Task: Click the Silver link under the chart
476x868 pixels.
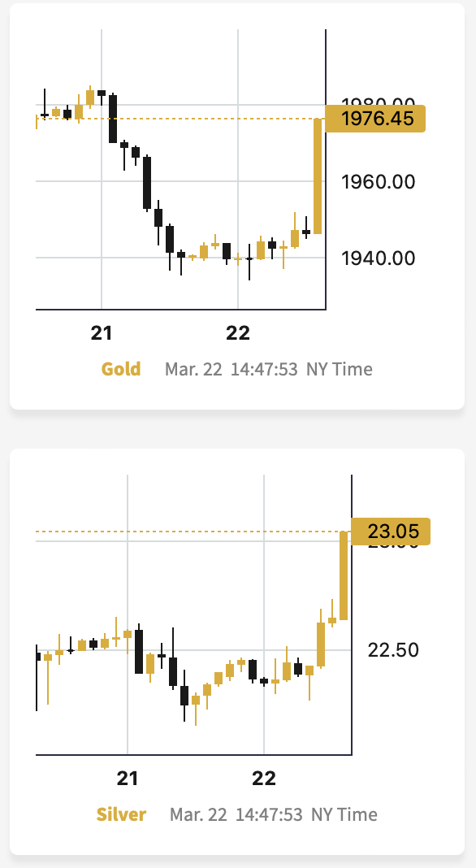Action: (x=121, y=815)
